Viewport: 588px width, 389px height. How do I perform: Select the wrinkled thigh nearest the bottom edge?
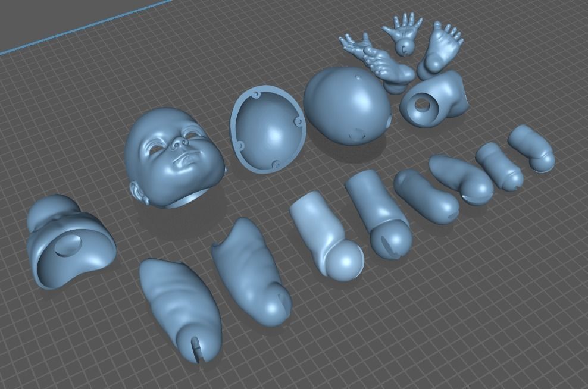tap(181, 310)
